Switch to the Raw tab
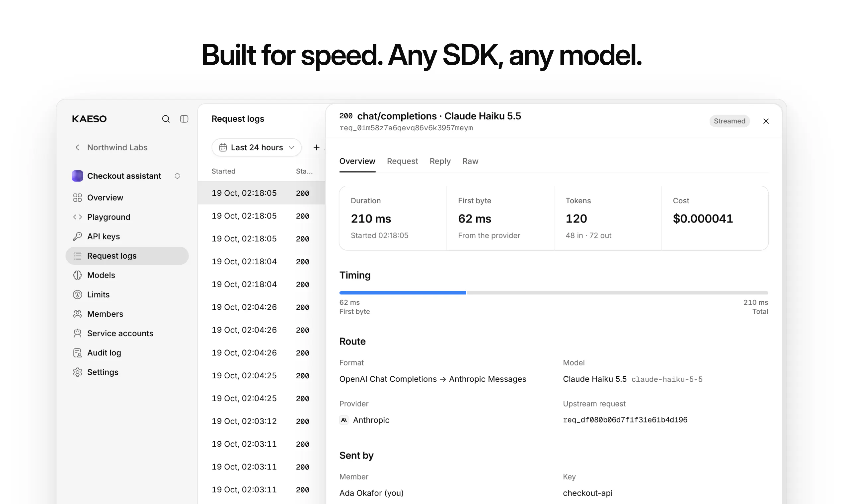843x504 pixels. coord(470,161)
